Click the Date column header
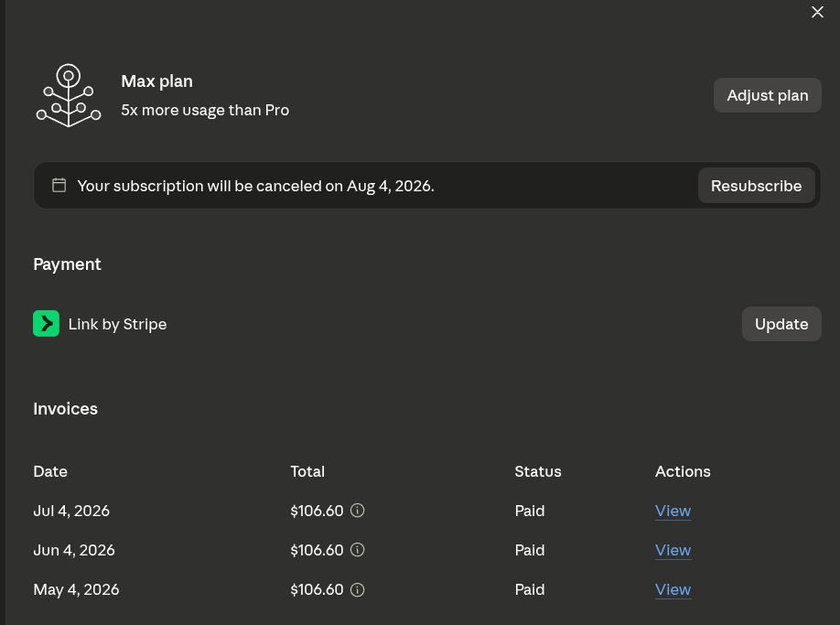 [50, 471]
